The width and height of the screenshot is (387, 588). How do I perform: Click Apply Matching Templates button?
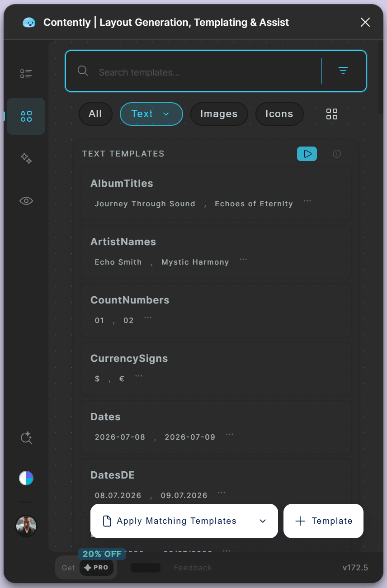click(x=184, y=521)
